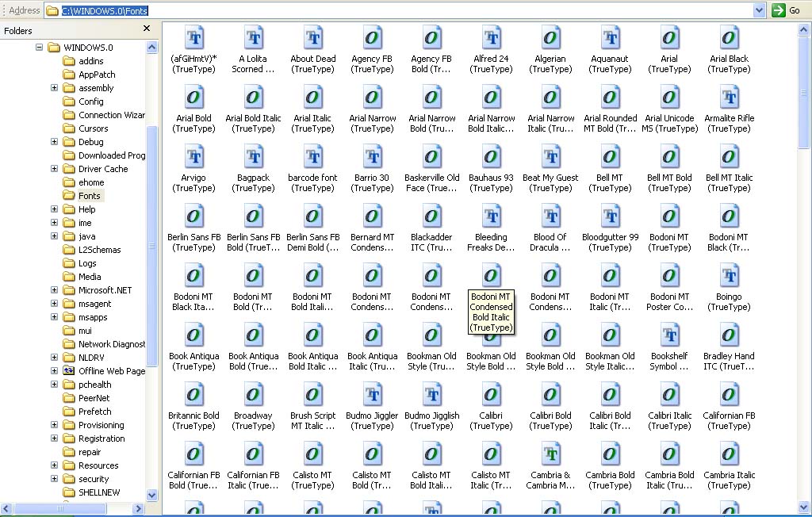Select the Fonts folder in tree
This screenshot has height=517, width=812.
[x=89, y=196]
